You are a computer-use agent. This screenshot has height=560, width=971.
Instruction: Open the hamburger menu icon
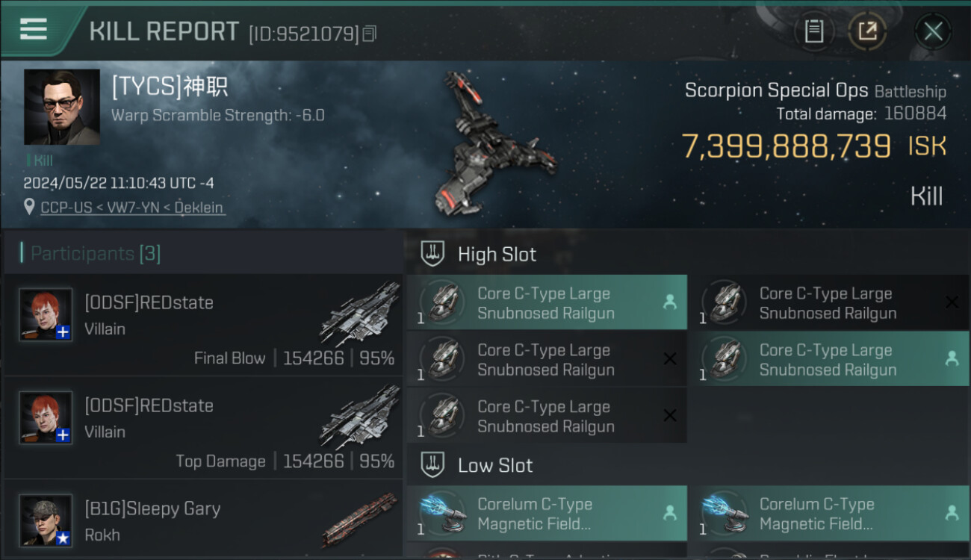(34, 30)
